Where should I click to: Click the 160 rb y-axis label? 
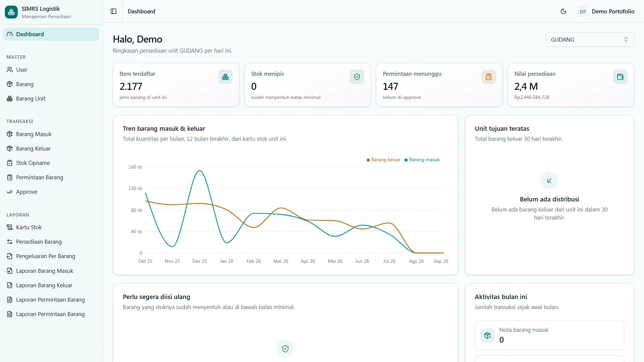pos(135,167)
